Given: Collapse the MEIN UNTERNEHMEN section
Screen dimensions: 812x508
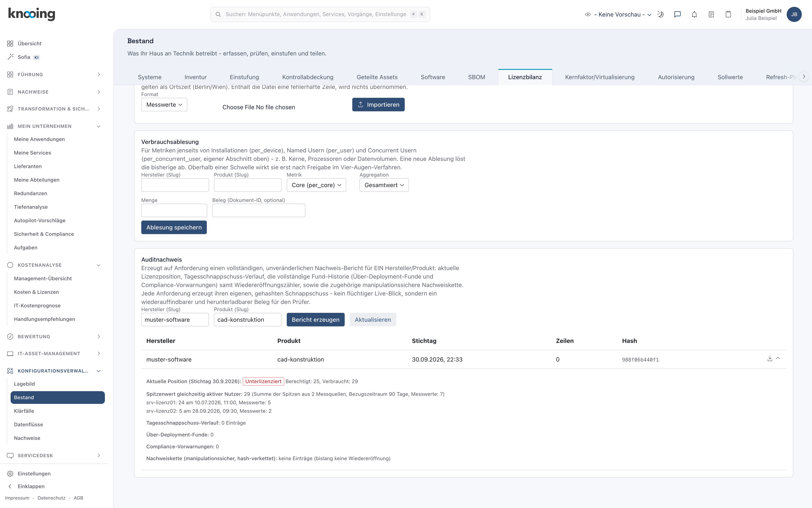Looking at the screenshot, I should pos(54,126).
